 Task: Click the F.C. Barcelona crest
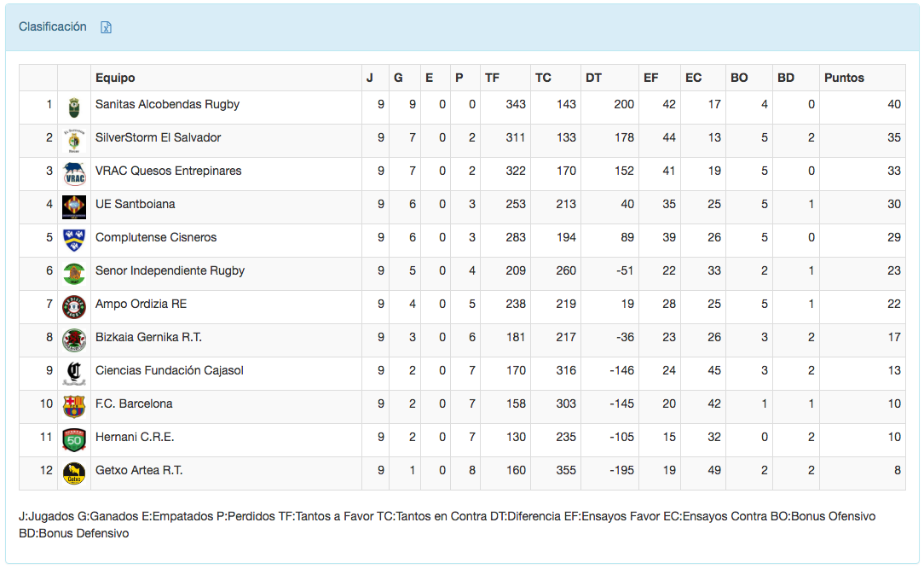point(74,407)
